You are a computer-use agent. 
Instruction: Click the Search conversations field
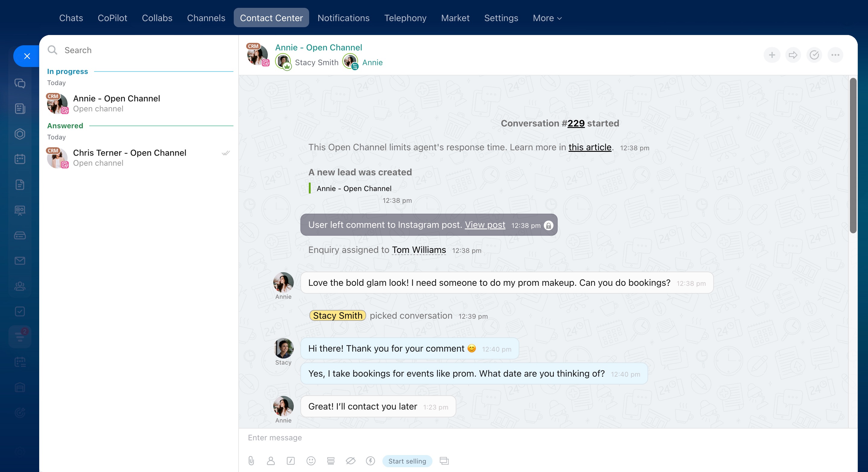pyautogui.click(x=141, y=50)
